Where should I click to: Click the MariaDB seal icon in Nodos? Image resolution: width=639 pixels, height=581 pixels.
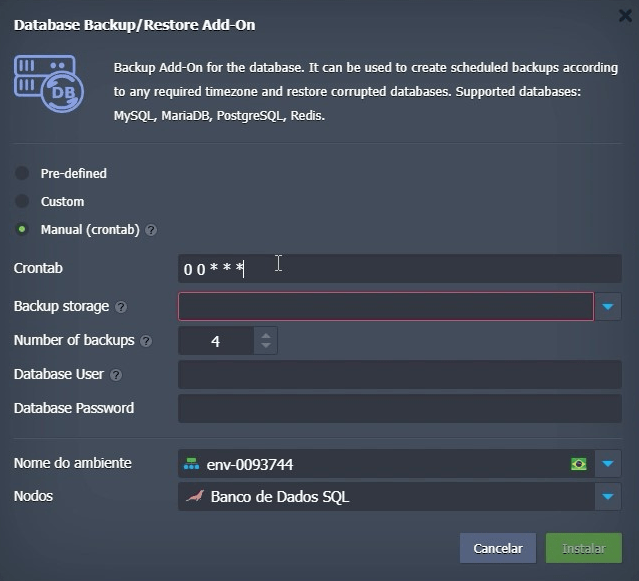(x=195, y=497)
